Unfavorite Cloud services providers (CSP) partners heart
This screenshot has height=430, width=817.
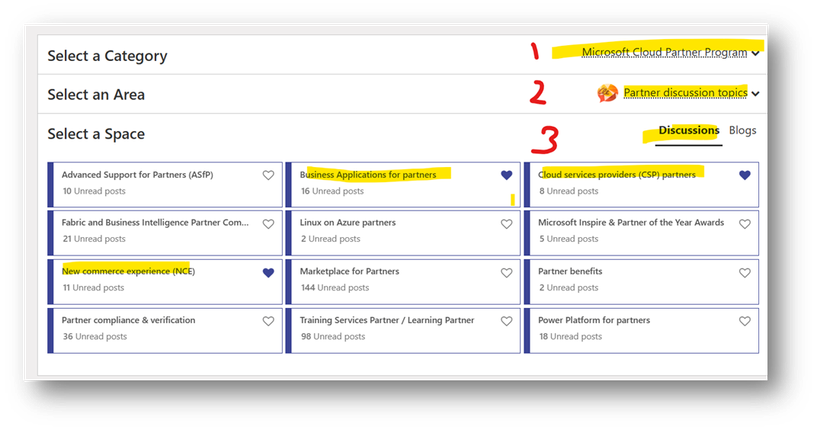745,176
